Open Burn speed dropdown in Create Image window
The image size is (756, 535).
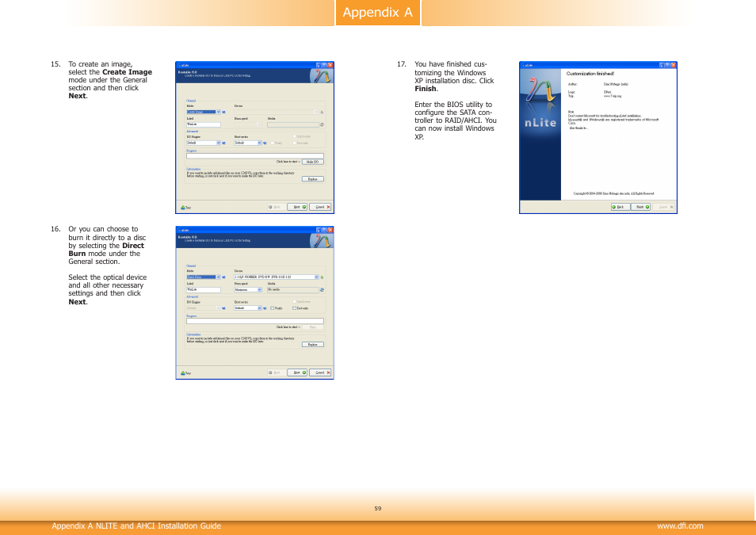tap(248, 124)
